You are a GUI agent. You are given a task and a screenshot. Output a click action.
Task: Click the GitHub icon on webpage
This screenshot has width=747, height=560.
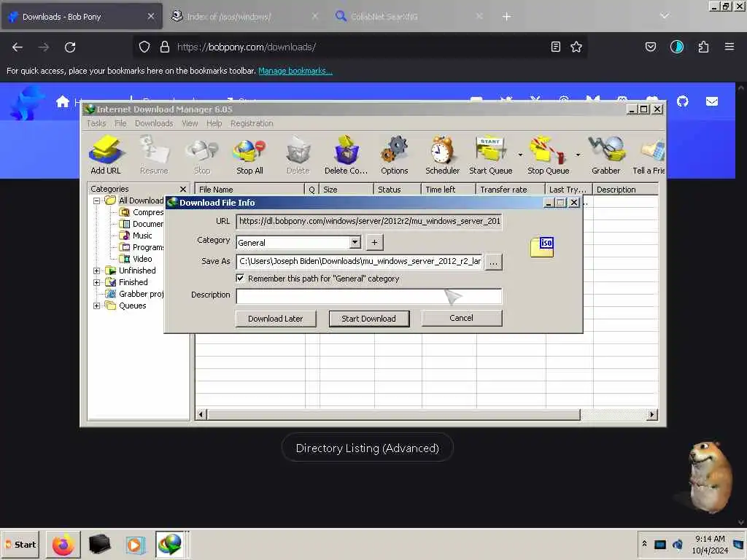683,101
